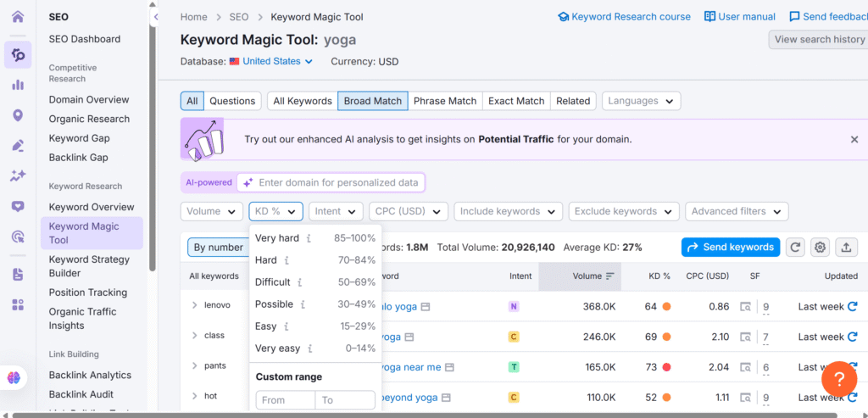Switch to All Keywords match
This screenshot has height=418, width=868.
(x=303, y=101)
